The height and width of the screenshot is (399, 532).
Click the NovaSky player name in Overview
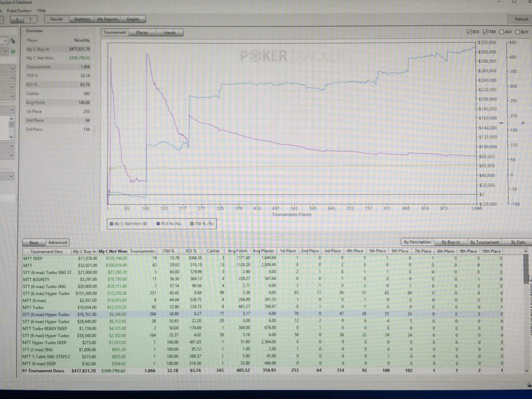tap(82, 41)
